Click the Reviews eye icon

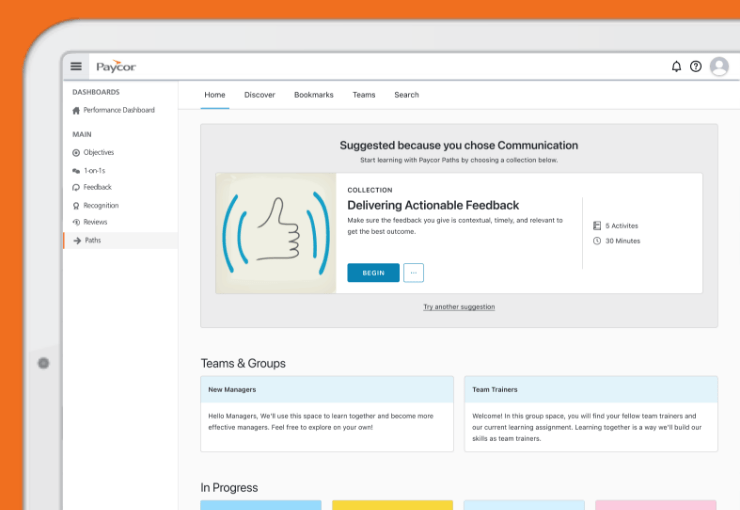(76, 222)
